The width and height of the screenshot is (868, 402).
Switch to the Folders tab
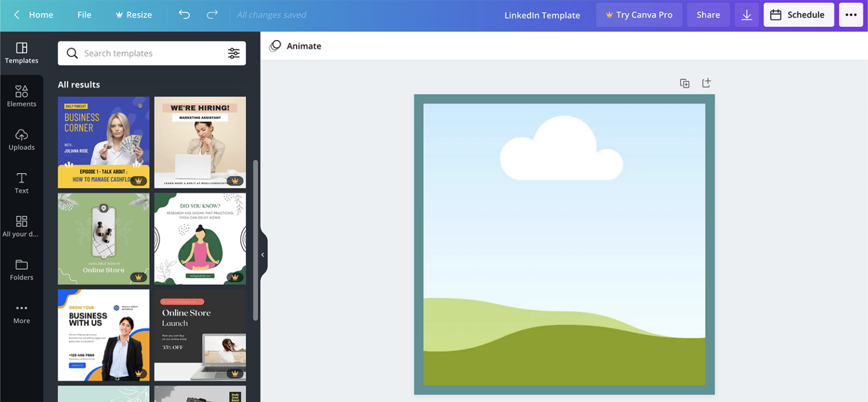21,269
